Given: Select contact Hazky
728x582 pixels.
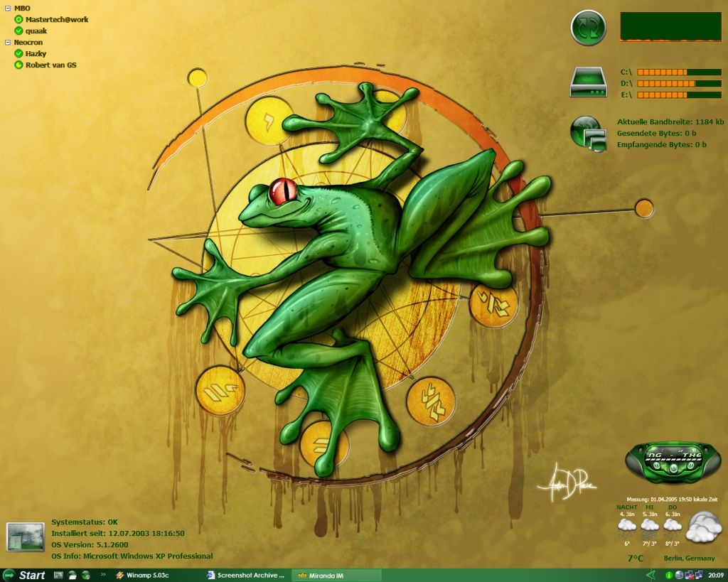Looking at the screenshot, I should [x=36, y=54].
